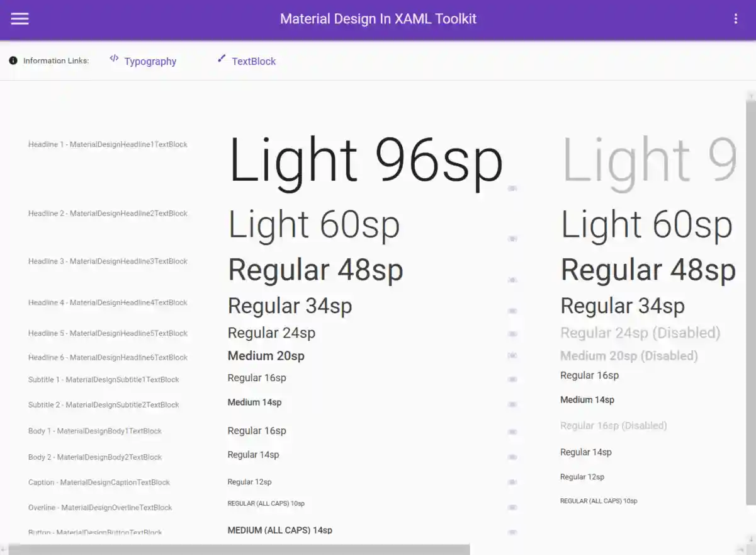Copy the Regular 34sp headline snippet

click(512, 310)
